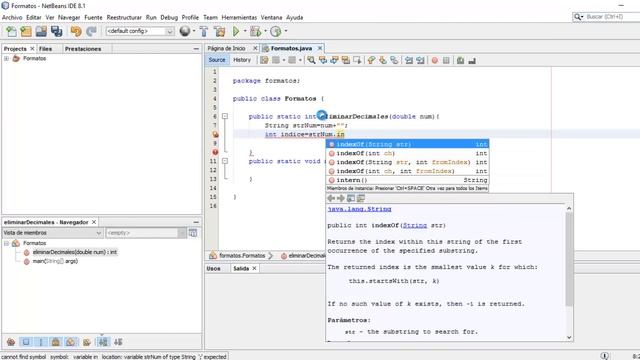Toggle Show Static Members filter in Navigator
The image size is (640, 360).
(x=41, y=342)
